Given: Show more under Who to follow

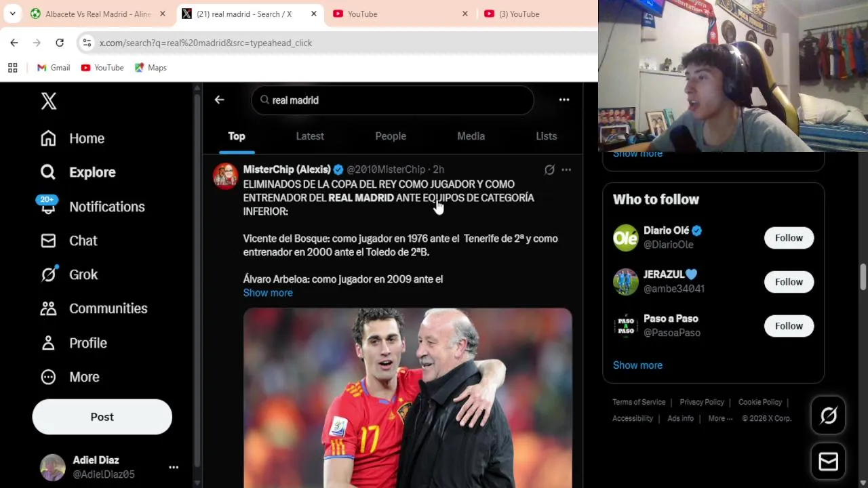Looking at the screenshot, I should point(637,365).
